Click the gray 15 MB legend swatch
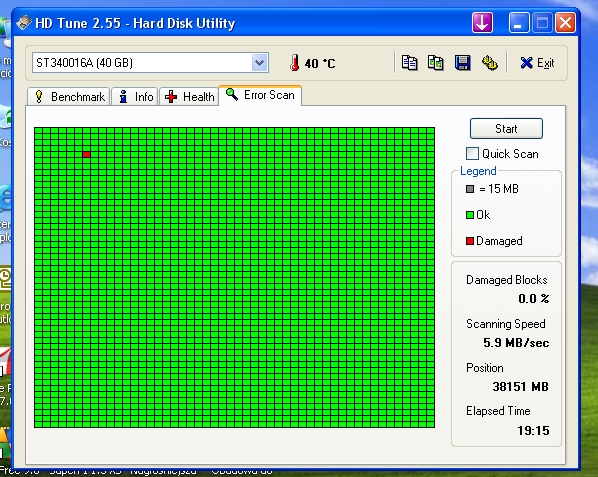This screenshot has height=477, width=598. [x=470, y=189]
